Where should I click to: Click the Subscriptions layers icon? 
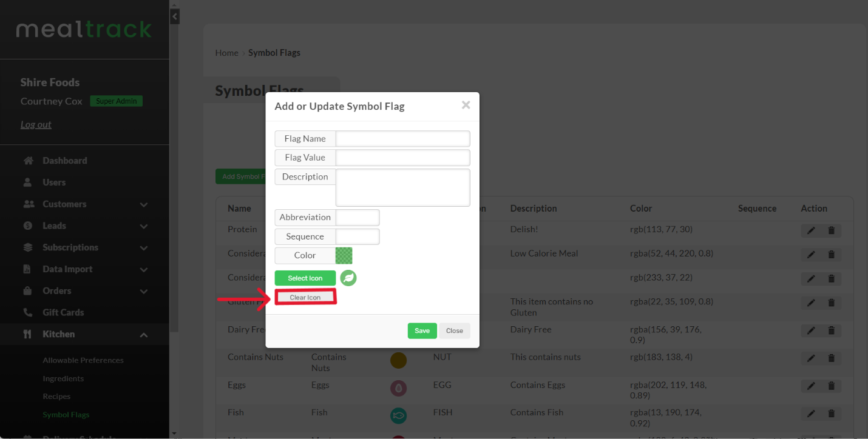pyautogui.click(x=27, y=247)
